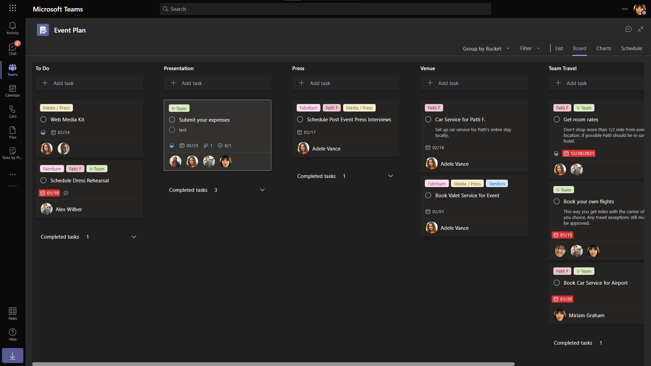651x366 pixels.
Task: Click the 01/18 overdue date badge
Action: pyautogui.click(x=49, y=193)
